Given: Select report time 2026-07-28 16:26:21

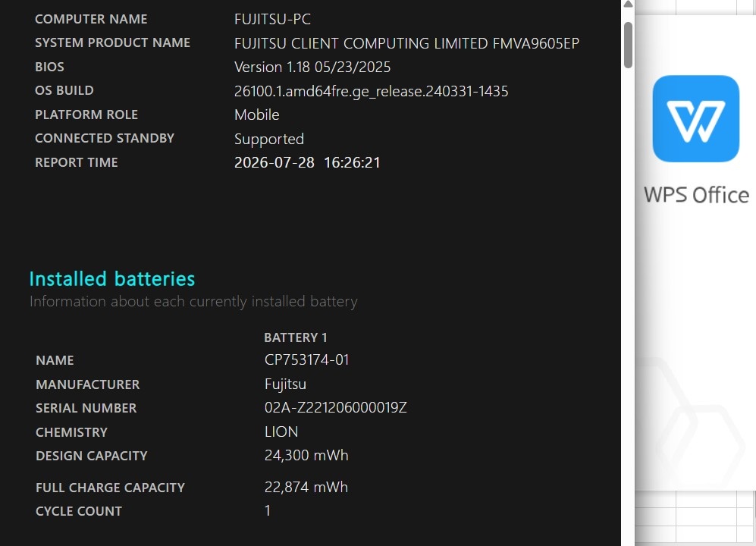Looking at the screenshot, I should tap(307, 162).
